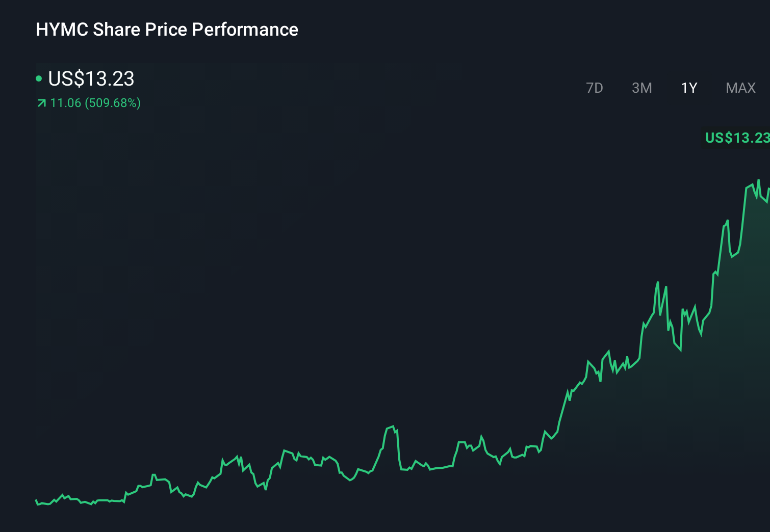Click the 11.06 change value text
Image resolution: width=770 pixels, height=532 pixels.
point(65,103)
